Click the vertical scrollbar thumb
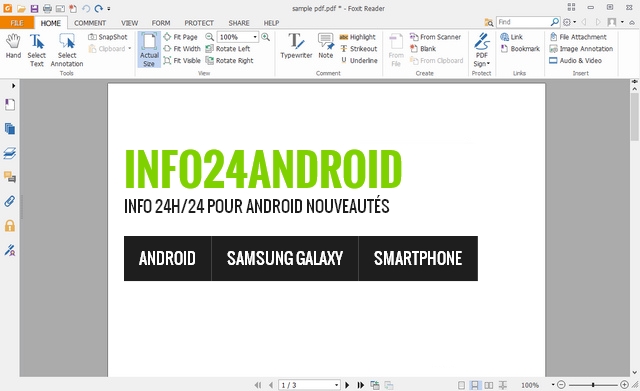This screenshot has height=391, width=640. pyautogui.click(x=635, y=117)
